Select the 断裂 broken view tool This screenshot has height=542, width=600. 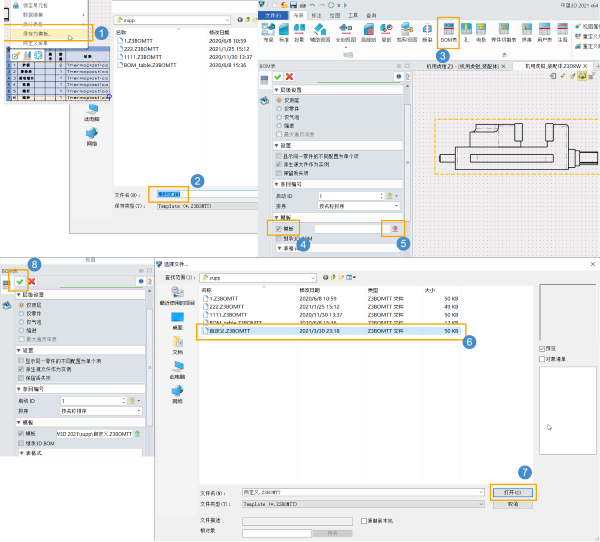click(x=427, y=32)
